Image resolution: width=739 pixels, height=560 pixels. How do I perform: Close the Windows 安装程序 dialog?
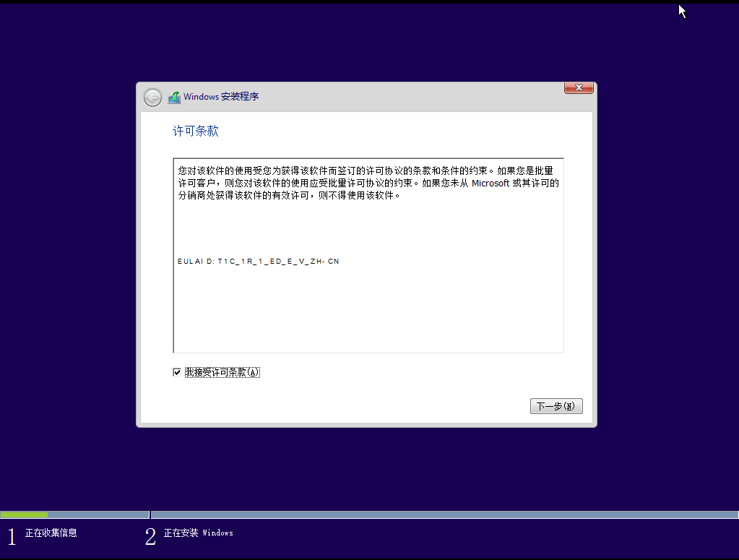(x=579, y=87)
